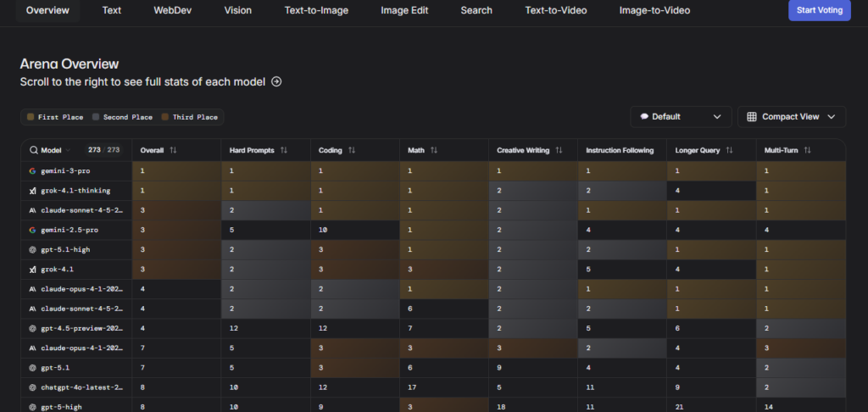
Task: Switch to the WebDev tab
Action: click(172, 10)
